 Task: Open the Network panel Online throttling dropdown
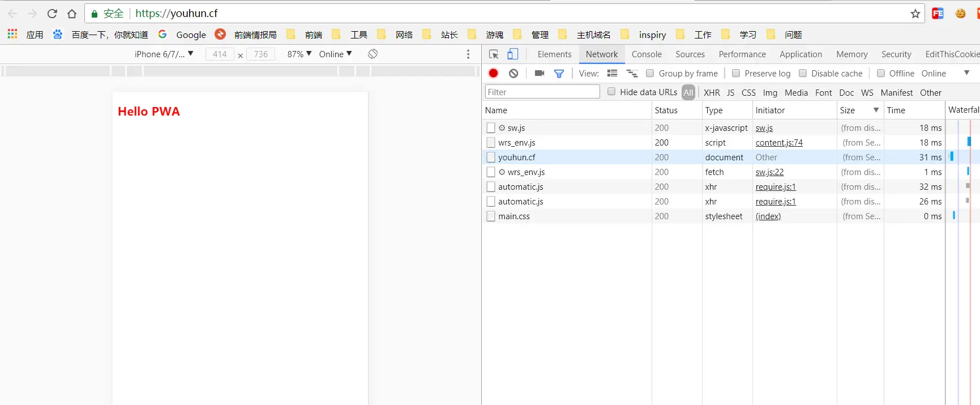click(x=945, y=73)
